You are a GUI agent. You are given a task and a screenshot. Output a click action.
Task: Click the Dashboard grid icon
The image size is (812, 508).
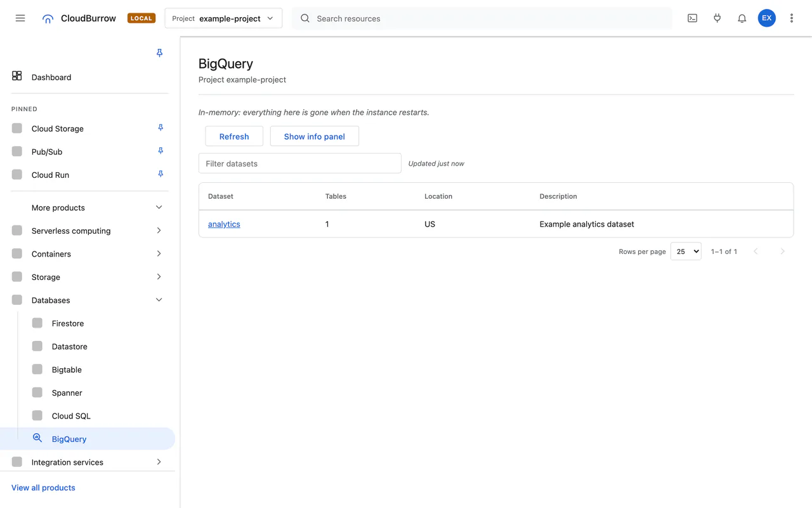pos(17,76)
